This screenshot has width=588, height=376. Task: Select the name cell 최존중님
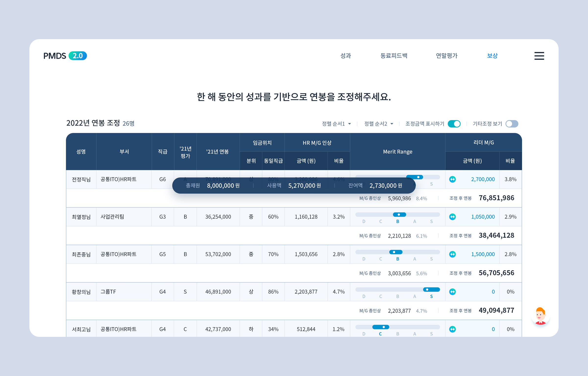(x=81, y=254)
